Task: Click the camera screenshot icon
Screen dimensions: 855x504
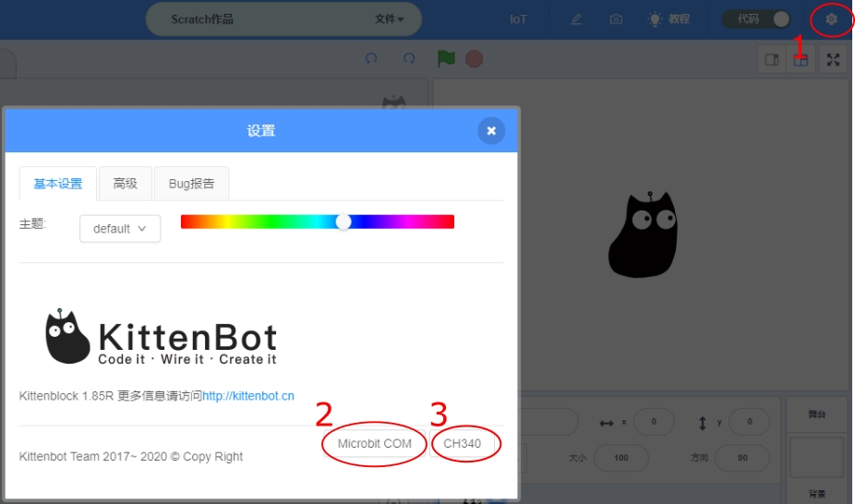Action: tap(616, 19)
